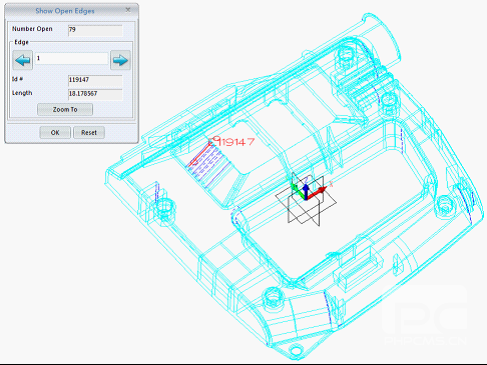Screen dimensions: 487x365
Task: Pick the highlighted red open edge line
Action: pyautogui.click(x=200, y=153)
